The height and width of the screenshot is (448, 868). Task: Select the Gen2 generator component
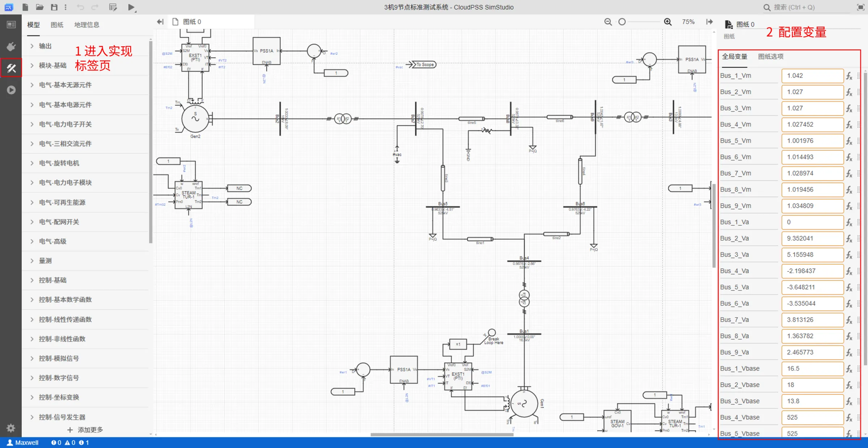pyautogui.click(x=195, y=119)
